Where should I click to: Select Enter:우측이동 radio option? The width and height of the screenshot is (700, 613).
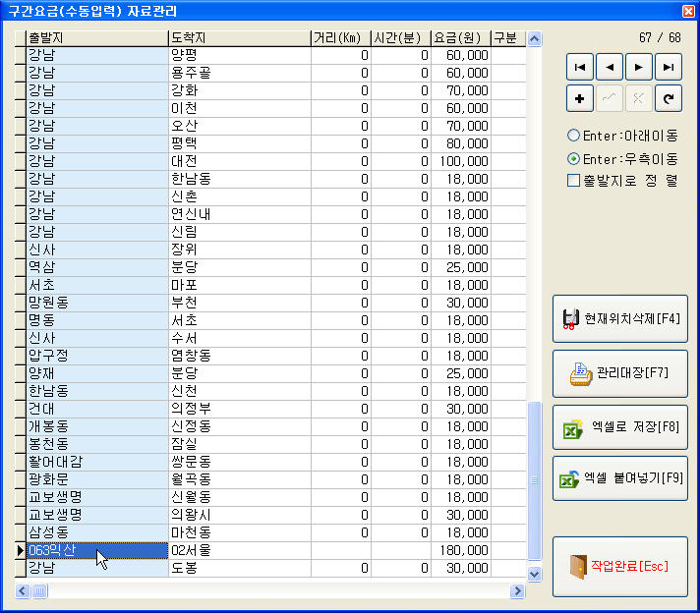pos(622,159)
